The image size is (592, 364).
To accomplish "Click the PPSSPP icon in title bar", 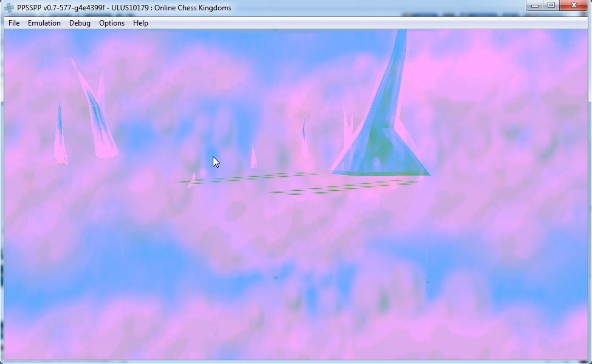I will (x=9, y=8).
